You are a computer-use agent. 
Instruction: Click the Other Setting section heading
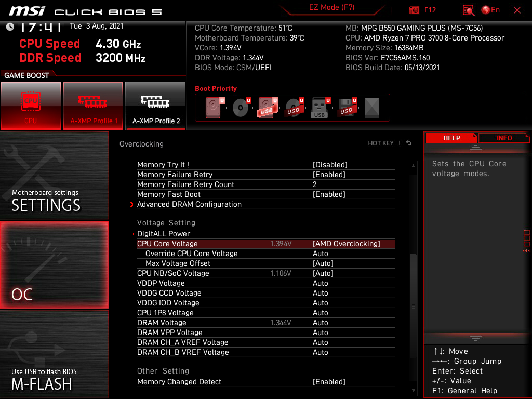click(x=163, y=371)
